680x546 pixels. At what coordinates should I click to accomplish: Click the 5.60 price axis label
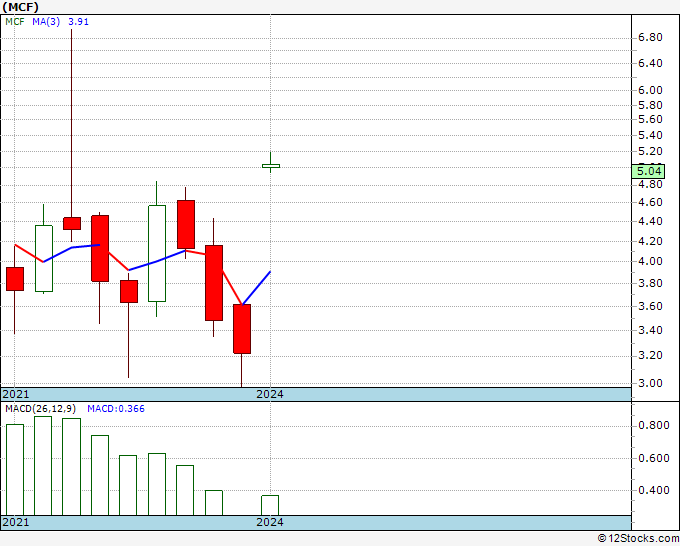(x=650, y=119)
